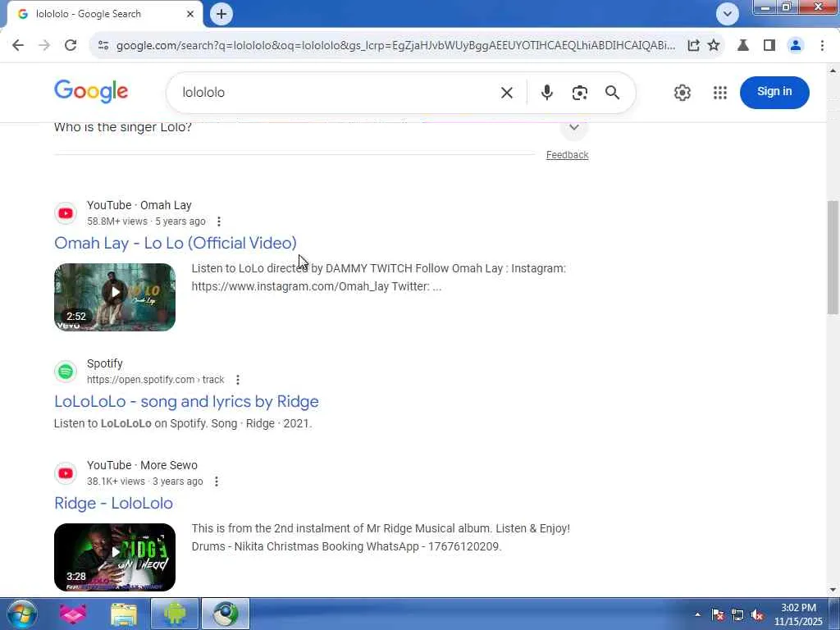This screenshot has width=840, height=630.
Task: Share this page icon in address bar
Action: [x=693, y=46]
